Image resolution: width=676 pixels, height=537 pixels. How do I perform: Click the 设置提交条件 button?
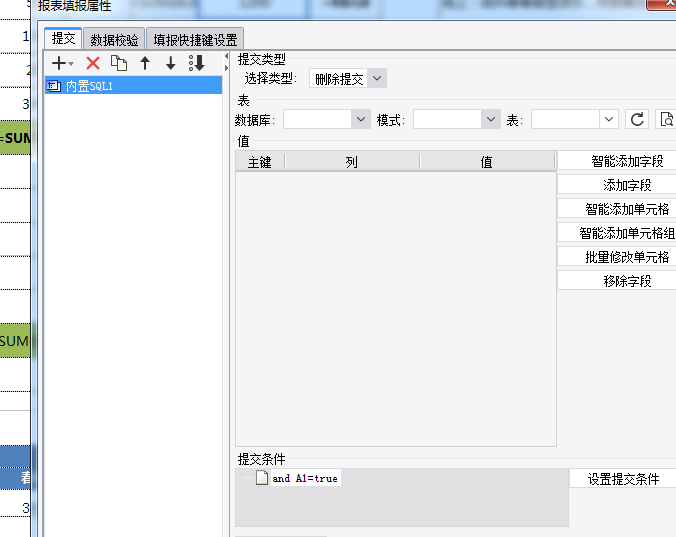(623, 479)
